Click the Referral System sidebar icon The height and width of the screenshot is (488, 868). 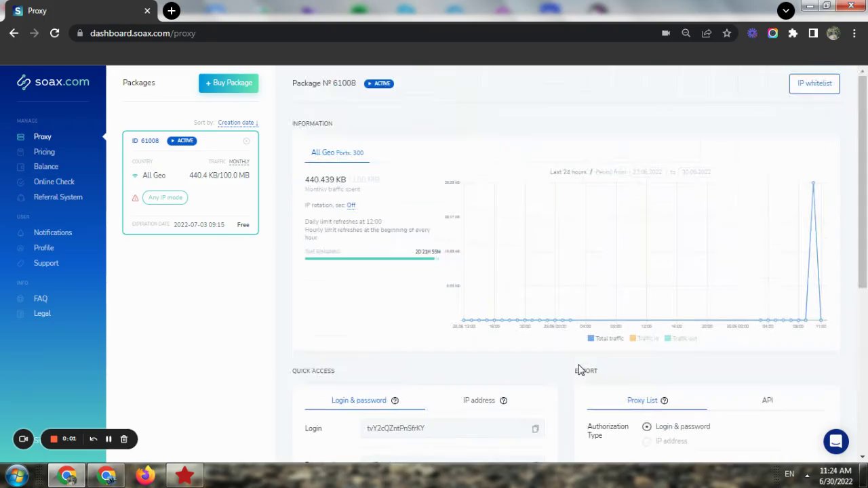click(20, 197)
